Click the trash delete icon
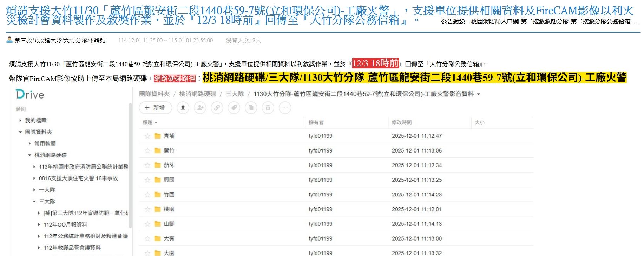This screenshot has width=644, height=256. (268, 108)
